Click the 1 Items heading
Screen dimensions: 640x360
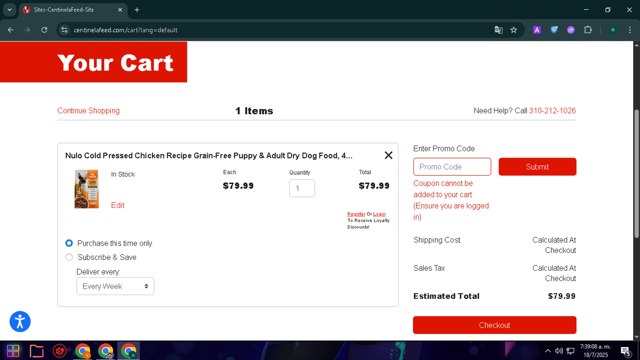tap(254, 111)
